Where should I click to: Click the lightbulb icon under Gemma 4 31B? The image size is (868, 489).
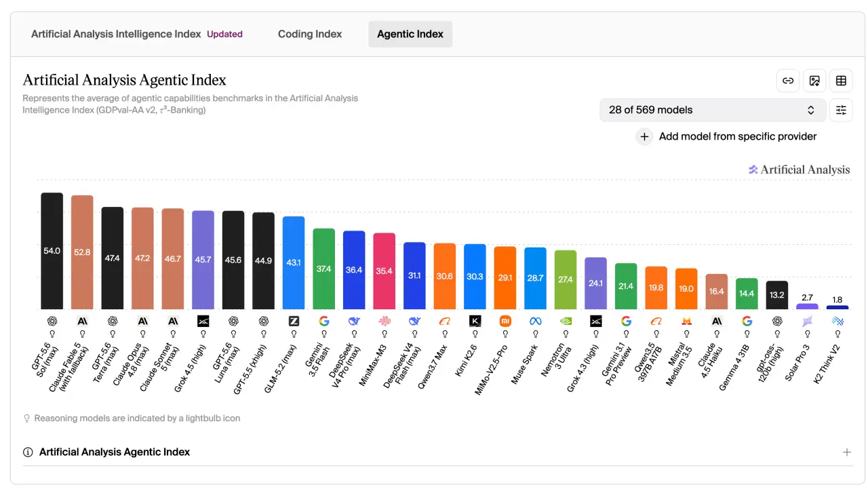point(747,334)
